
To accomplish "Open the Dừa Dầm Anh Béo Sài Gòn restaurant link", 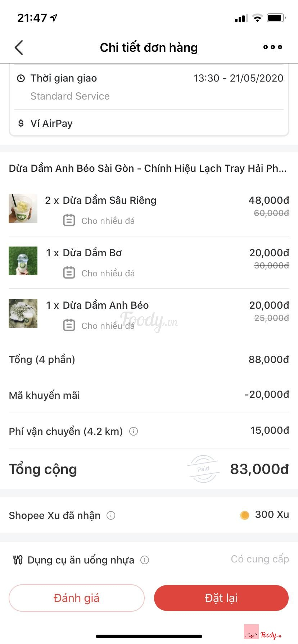I will click(148, 169).
